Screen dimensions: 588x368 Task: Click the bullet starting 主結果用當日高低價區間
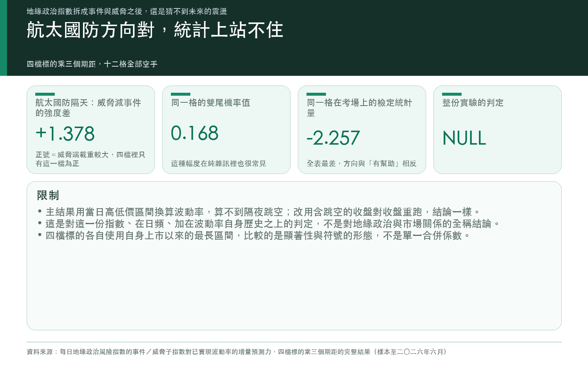(x=259, y=212)
